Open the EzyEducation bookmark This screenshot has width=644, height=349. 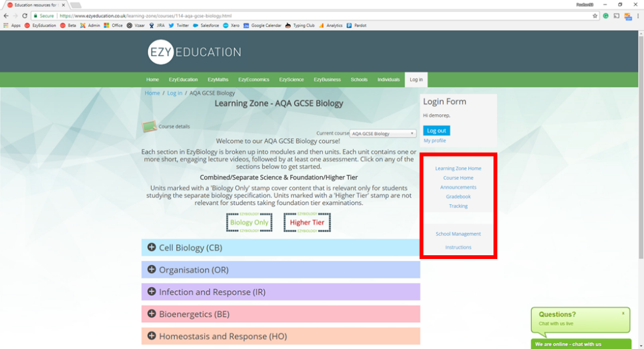pos(40,25)
